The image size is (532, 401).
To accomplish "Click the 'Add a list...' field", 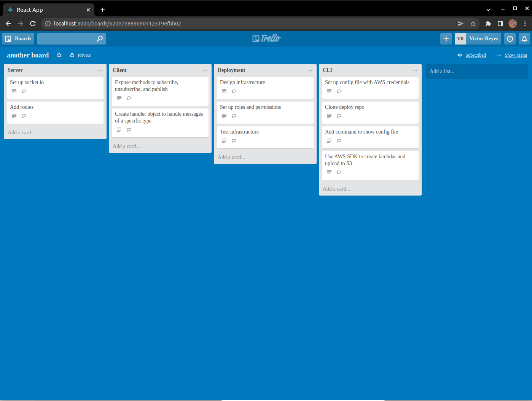I will point(476,72).
